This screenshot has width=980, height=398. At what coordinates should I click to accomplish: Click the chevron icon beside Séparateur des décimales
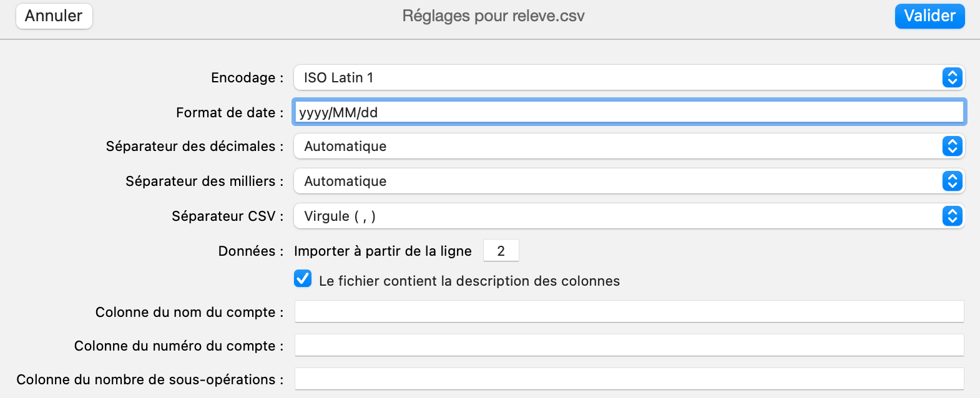(951, 146)
